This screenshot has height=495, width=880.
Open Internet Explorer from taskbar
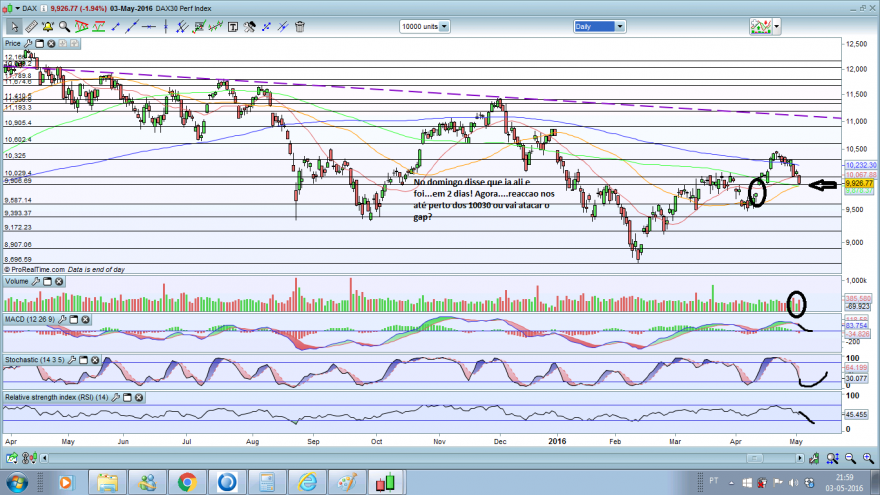pyautogui.click(x=307, y=483)
